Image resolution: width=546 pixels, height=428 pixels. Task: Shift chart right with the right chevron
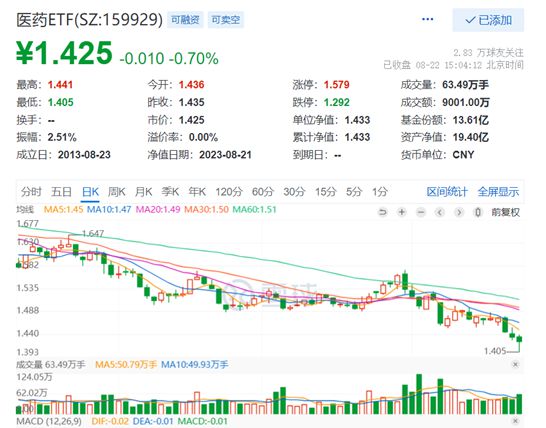[x=459, y=212]
